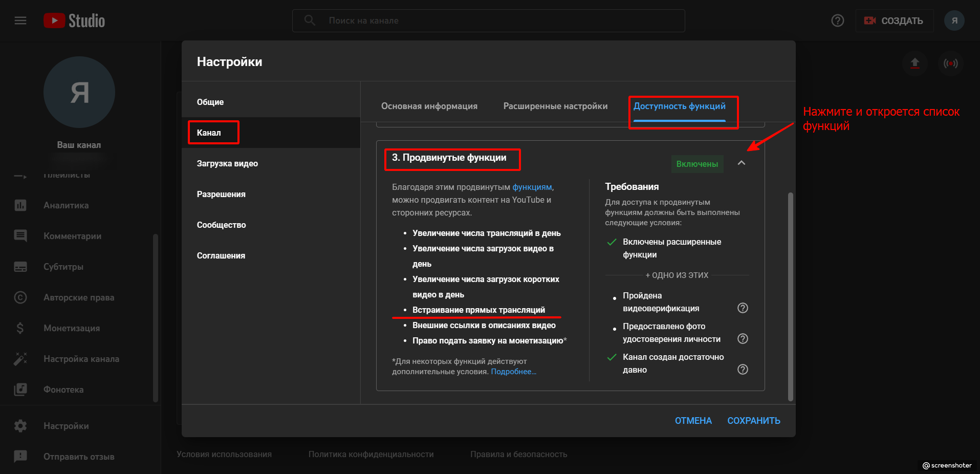Click the blue функциям link
980x474 pixels.
[x=532, y=187]
